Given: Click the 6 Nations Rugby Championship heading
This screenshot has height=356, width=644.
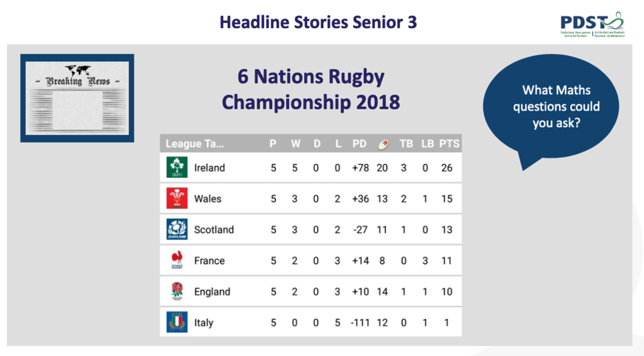Looking at the screenshot, I should (x=311, y=89).
